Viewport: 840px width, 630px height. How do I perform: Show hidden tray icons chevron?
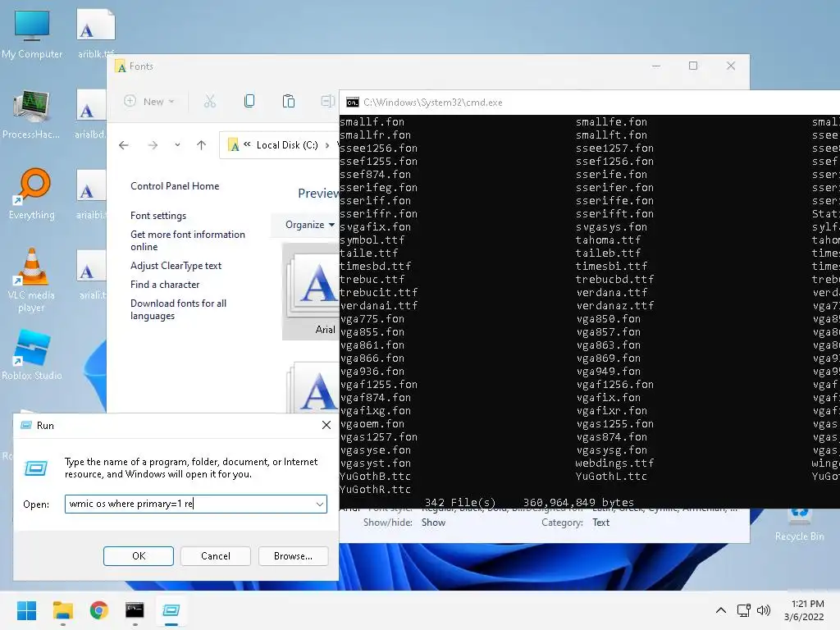click(x=721, y=610)
